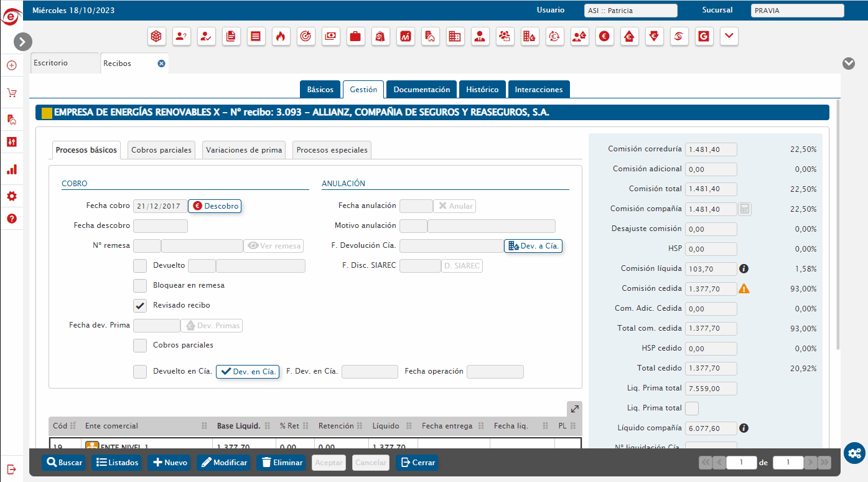Viewport: 868px width, 482px height.
Task: Click the cash banknote toolbar icon
Action: tap(330, 37)
